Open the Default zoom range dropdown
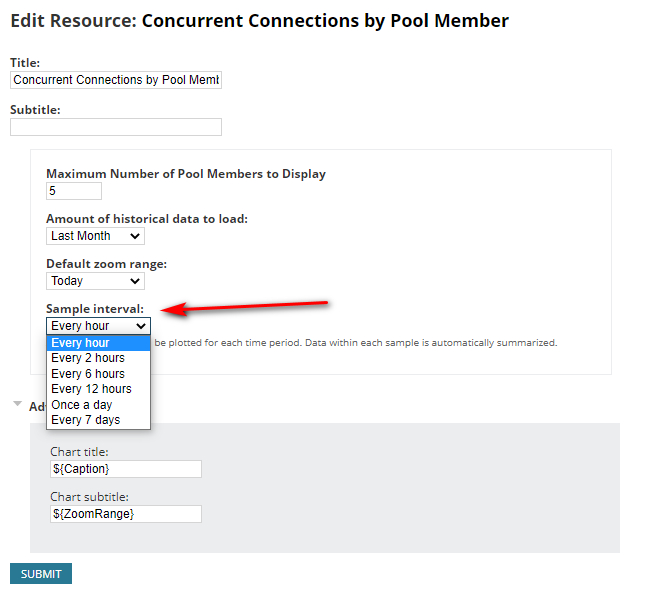This screenshot has width=660, height=615. tap(95, 281)
